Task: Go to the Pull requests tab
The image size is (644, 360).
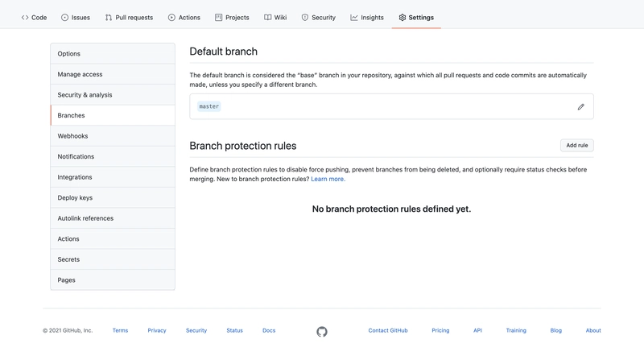Action: point(129,17)
